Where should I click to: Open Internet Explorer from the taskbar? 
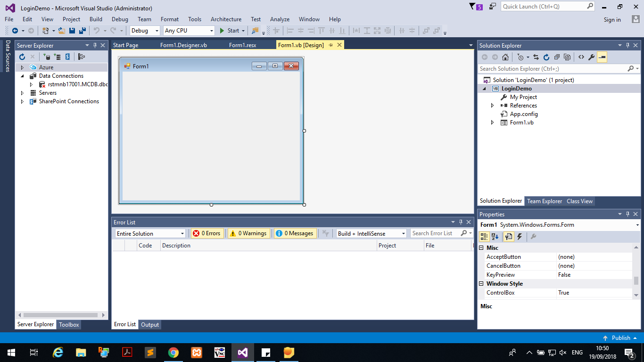click(x=58, y=352)
